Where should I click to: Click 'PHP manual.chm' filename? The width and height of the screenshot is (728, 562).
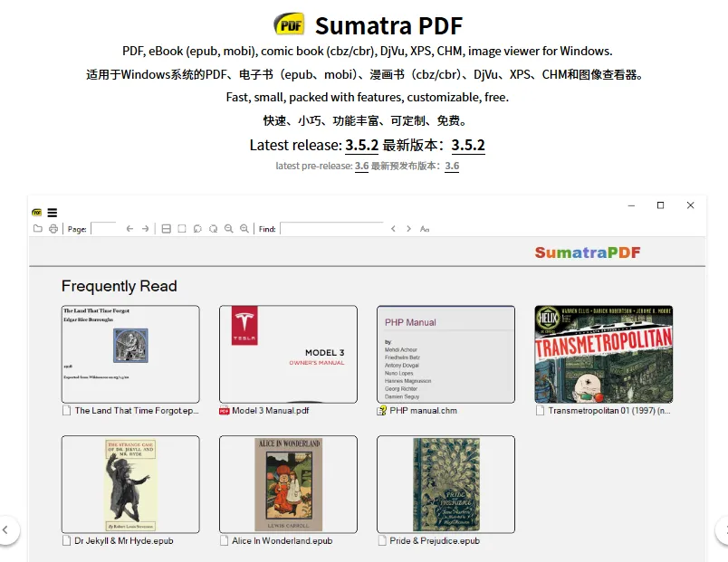click(423, 411)
